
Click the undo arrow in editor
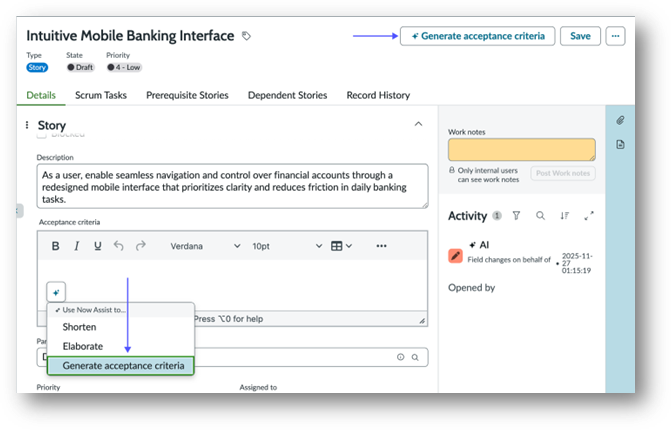[x=118, y=246]
